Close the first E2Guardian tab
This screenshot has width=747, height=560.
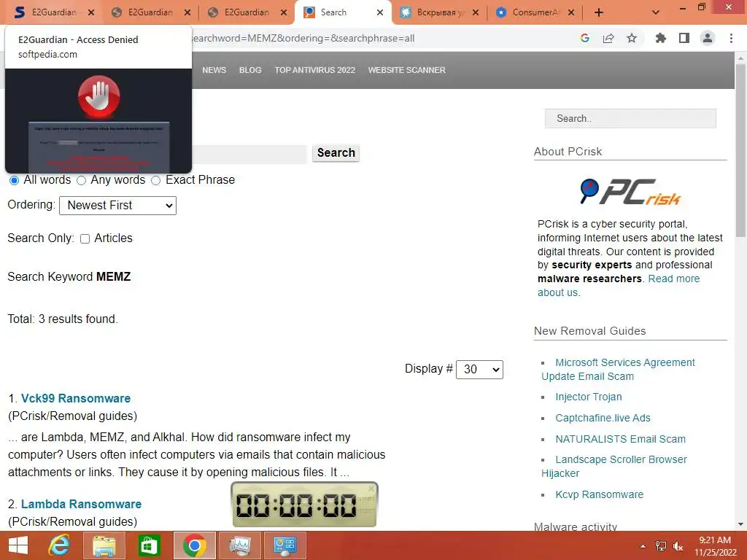[91, 12]
